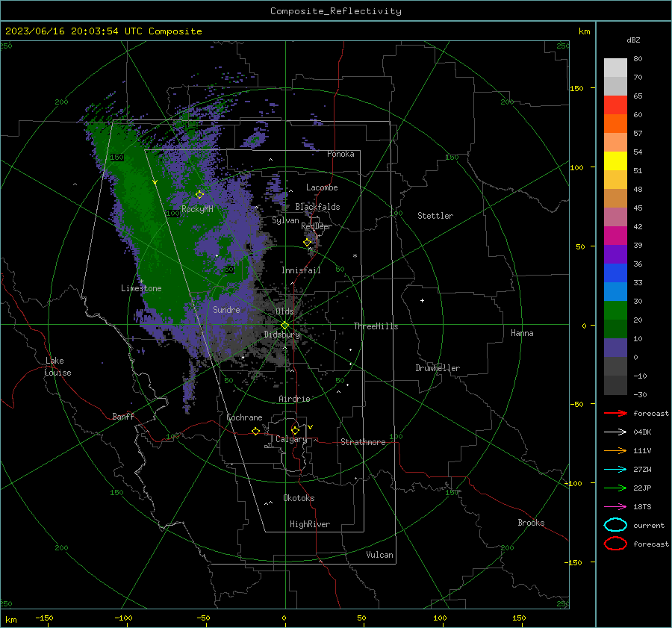
Task: Click the red forecast arrow legend icon
Action: pyautogui.click(x=615, y=413)
